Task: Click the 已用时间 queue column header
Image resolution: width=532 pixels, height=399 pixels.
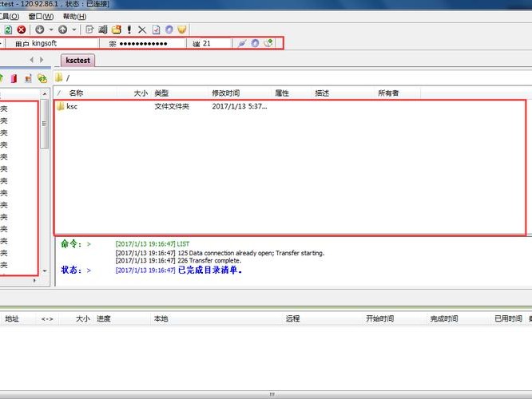Action: 508,318
